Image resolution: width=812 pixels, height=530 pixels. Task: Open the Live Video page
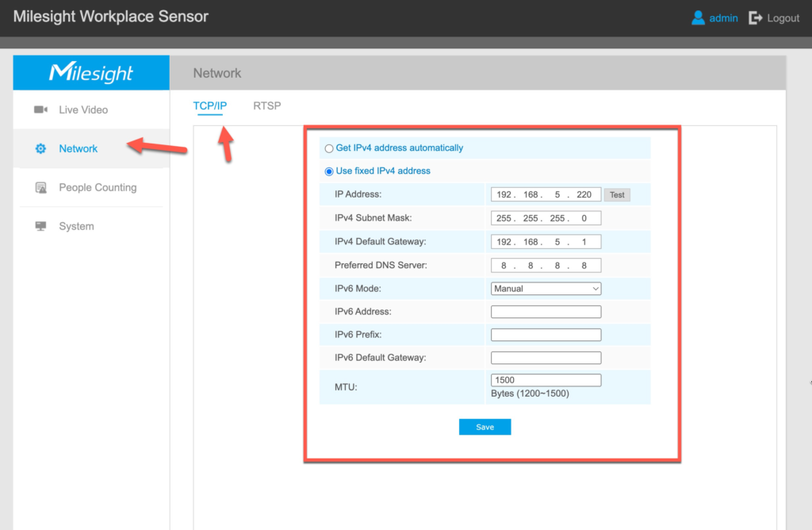point(82,109)
